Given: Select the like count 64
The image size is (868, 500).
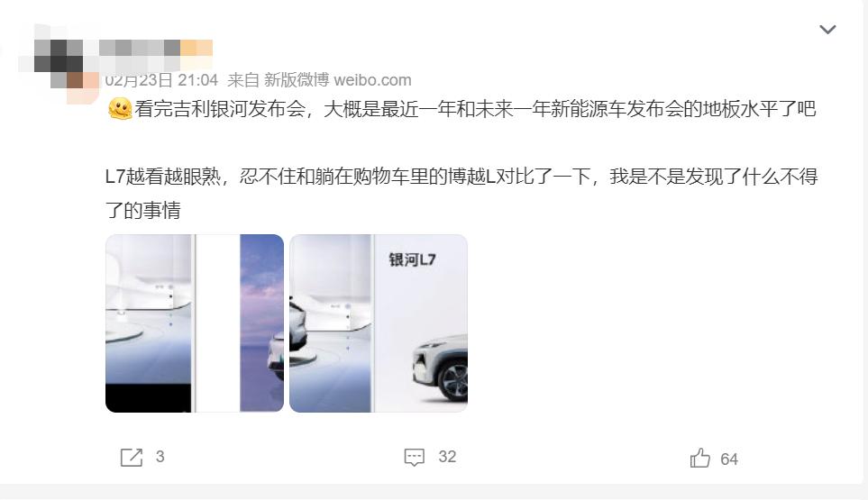Looking at the screenshot, I should [729, 459].
